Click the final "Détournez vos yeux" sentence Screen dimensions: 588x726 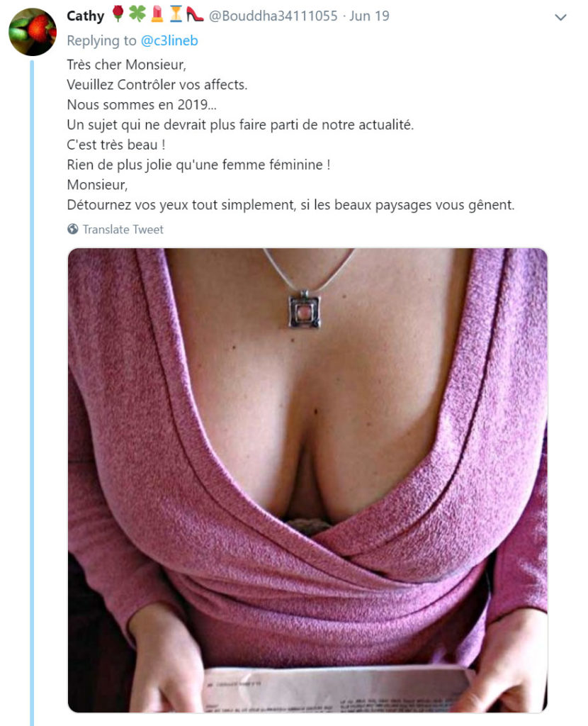(x=290, y=205)
